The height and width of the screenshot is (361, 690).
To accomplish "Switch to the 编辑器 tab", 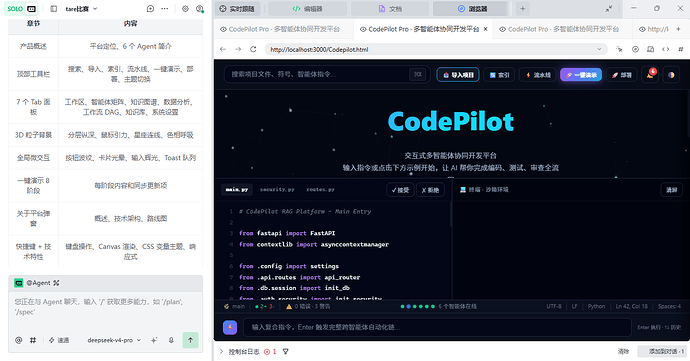I will point(307,9).
